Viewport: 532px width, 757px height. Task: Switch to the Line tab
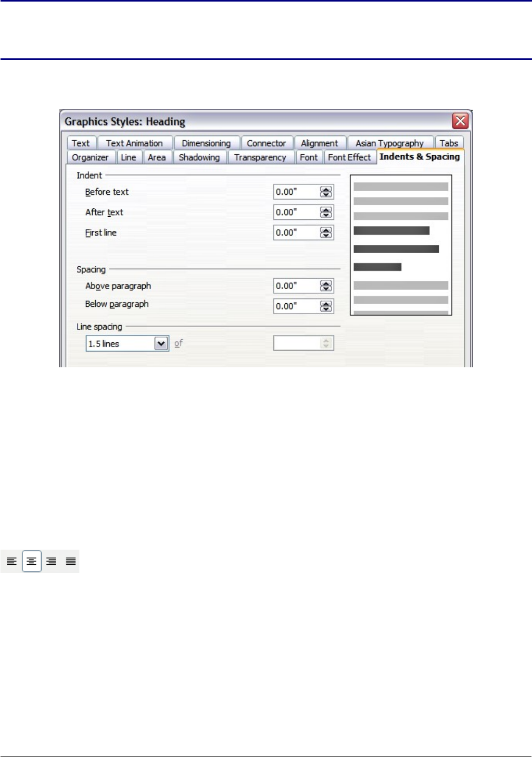coord(129,157)
